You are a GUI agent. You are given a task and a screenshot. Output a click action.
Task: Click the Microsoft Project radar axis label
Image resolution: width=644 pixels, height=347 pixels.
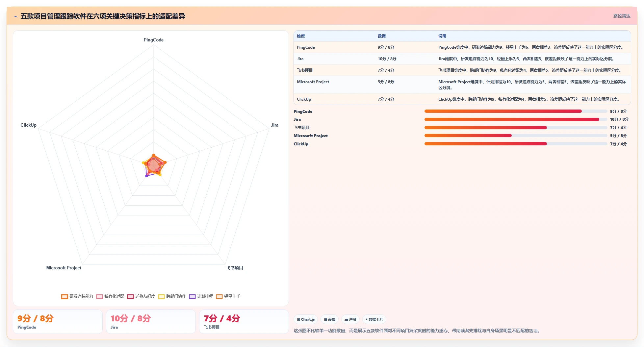pos(64,268)
